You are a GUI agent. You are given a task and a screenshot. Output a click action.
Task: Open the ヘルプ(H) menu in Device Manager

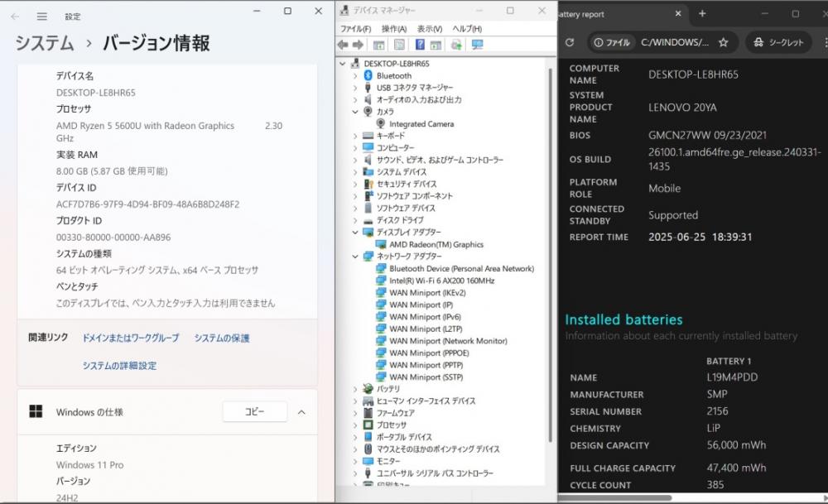[x=467, y=28]
